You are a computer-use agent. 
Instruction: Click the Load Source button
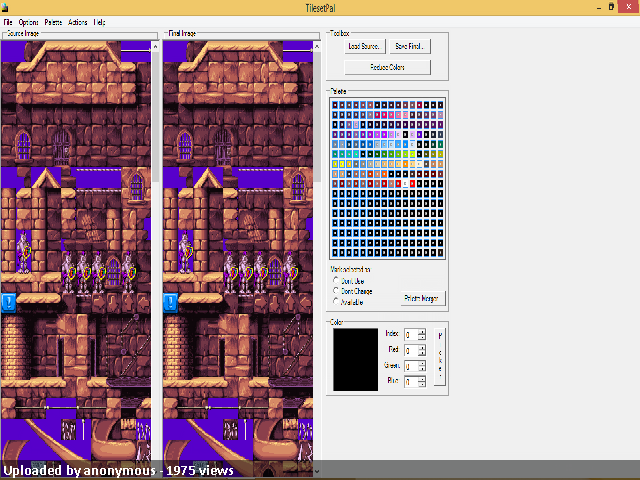364,46
